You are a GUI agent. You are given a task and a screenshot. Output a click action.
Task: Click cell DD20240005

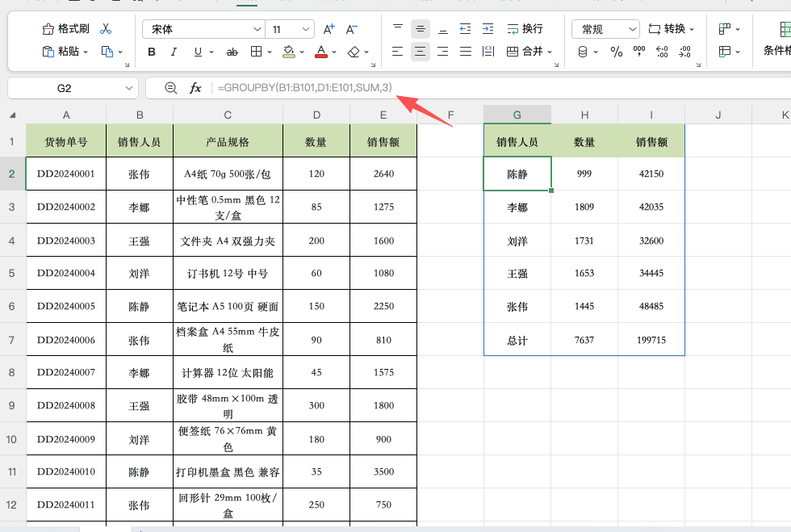[66, 307]
